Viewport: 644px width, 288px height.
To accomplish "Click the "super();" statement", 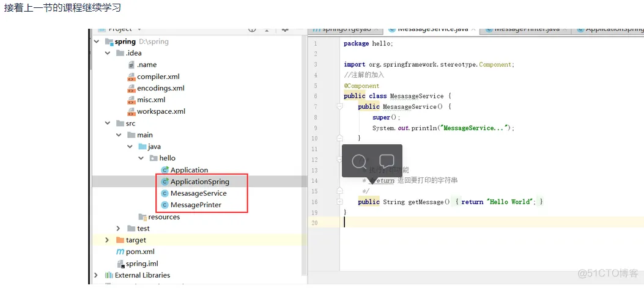I will coord(386,117).
